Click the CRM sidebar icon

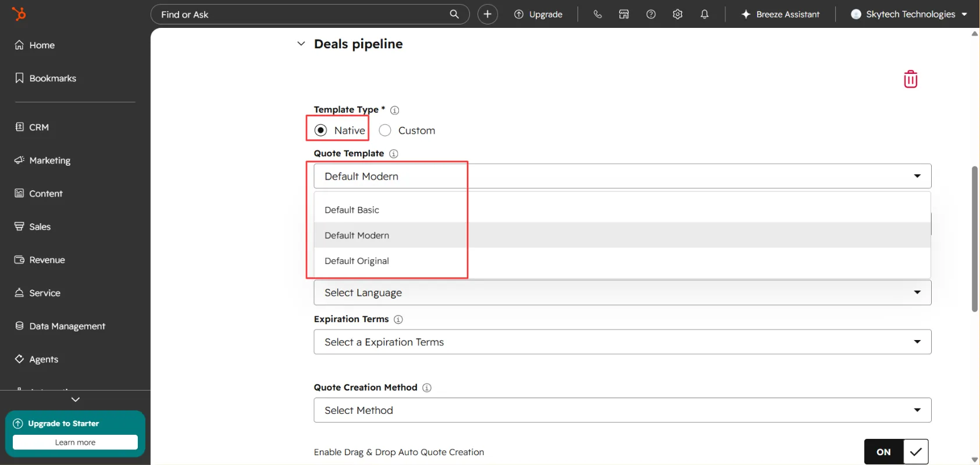(19, 127)
